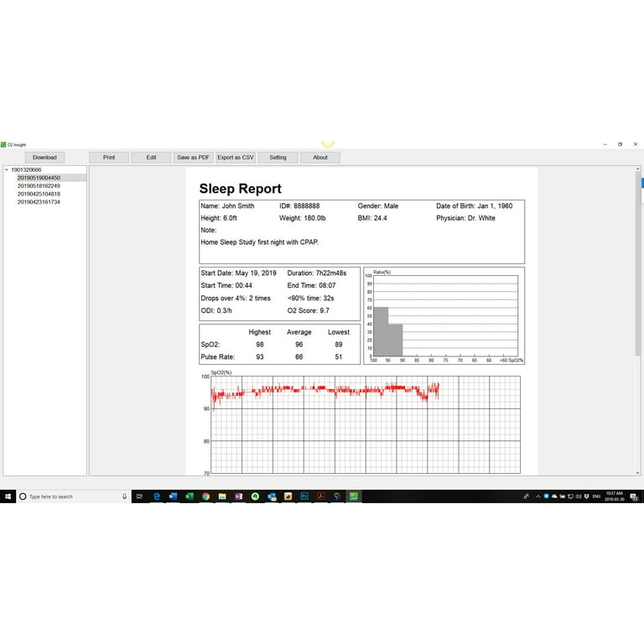The width and height of the screenshot is (644, 644).
Task: Click the 'ODI: 0.3/h' value
Action: (x=216, y=310)
